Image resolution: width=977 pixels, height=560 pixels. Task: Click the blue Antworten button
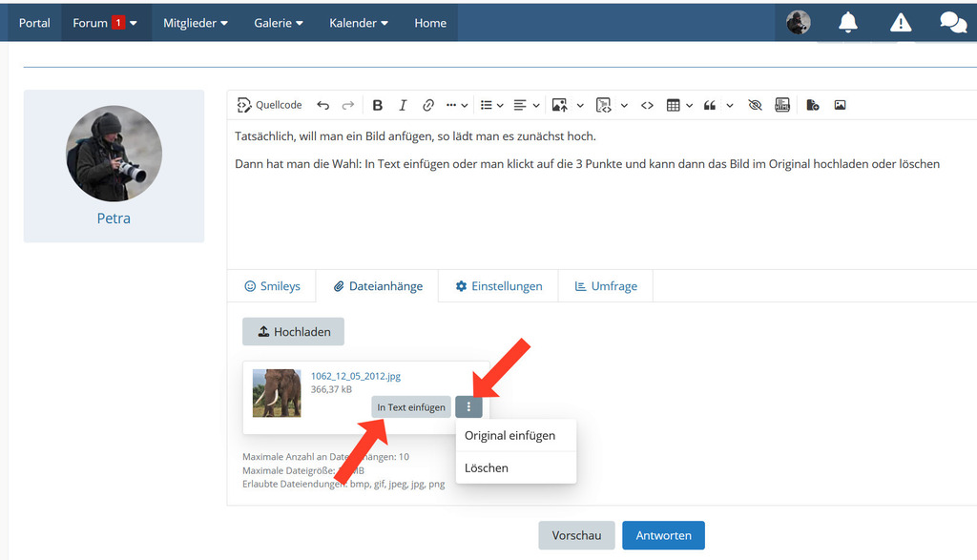point(663,535)
